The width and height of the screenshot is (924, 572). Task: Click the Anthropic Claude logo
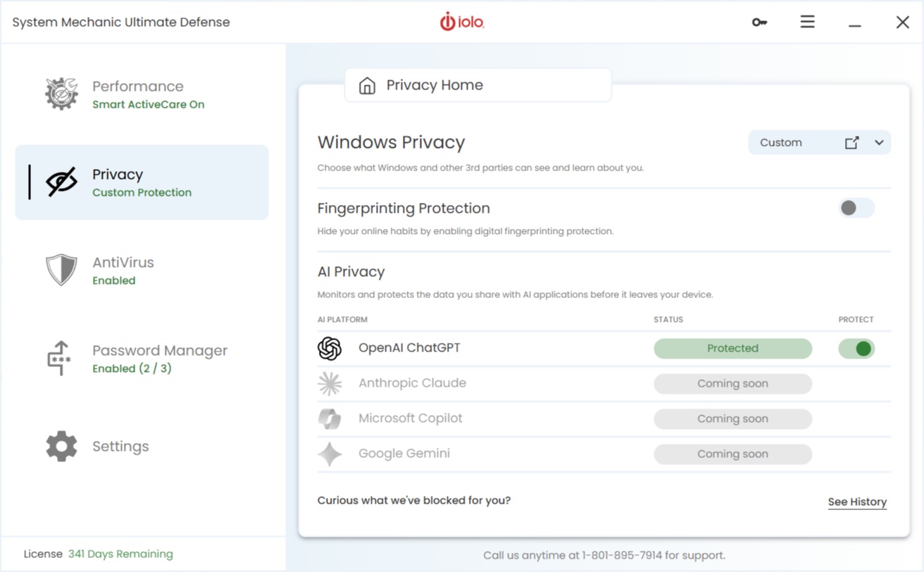click(330, 383)
